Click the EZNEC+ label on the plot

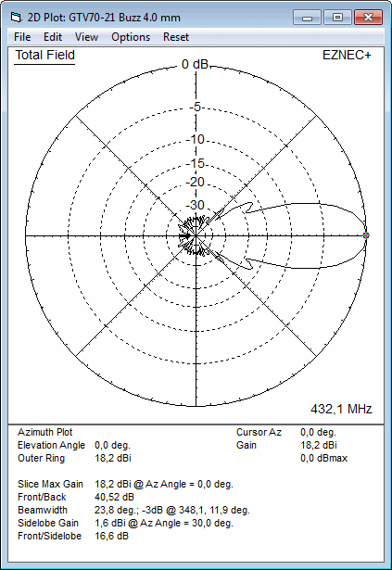tap(347, 56)
